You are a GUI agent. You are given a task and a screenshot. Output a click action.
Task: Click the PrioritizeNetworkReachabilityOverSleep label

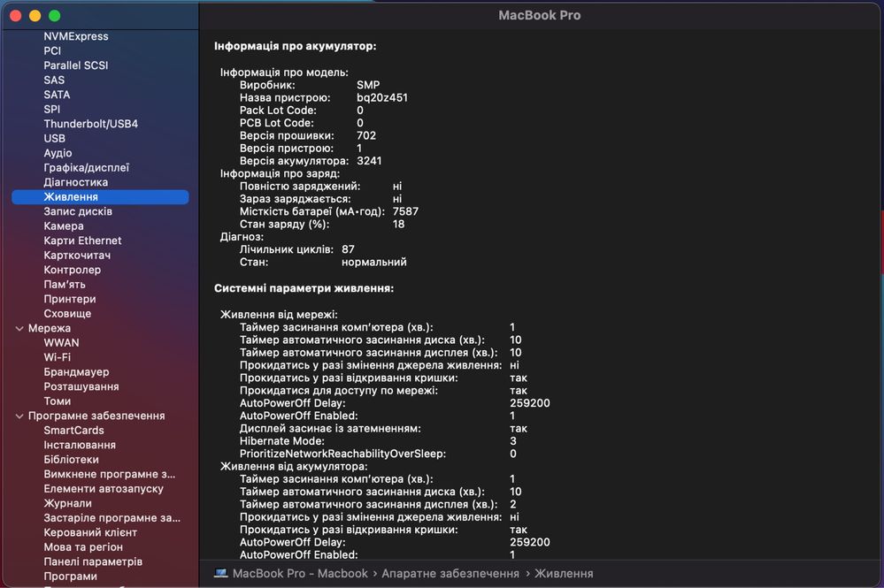click(342, 454)
